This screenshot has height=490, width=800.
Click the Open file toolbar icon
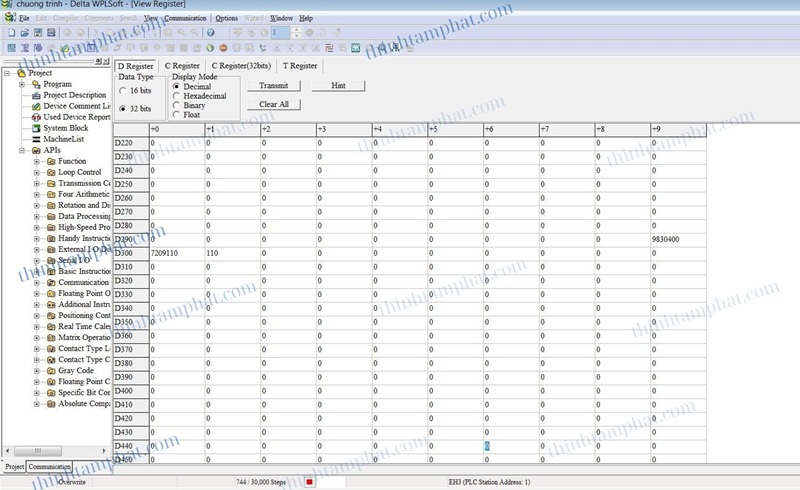click(x=25, y=33)
